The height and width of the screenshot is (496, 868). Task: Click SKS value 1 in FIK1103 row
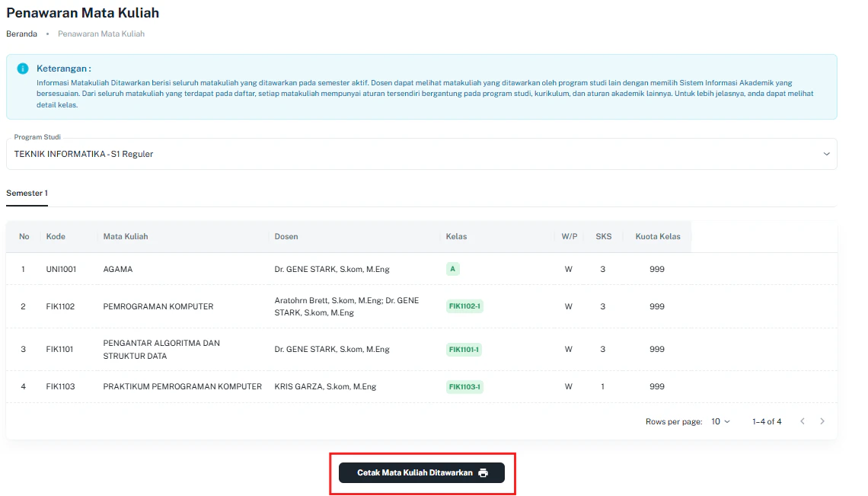603,387
